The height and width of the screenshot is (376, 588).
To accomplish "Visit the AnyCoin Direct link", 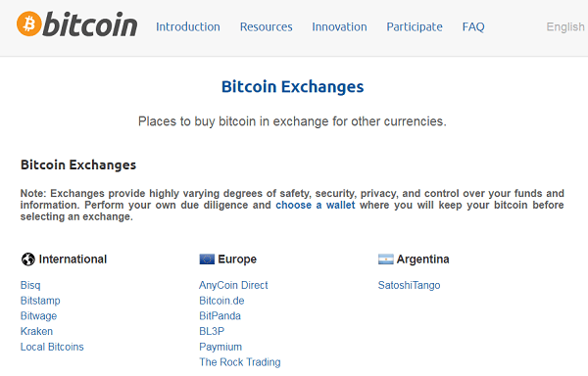I will point(233,285).
